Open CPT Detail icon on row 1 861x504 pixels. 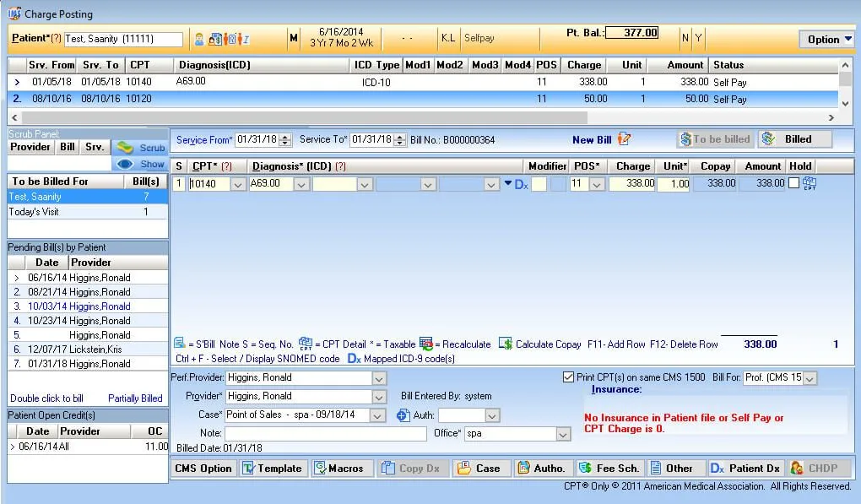(810, 183)
